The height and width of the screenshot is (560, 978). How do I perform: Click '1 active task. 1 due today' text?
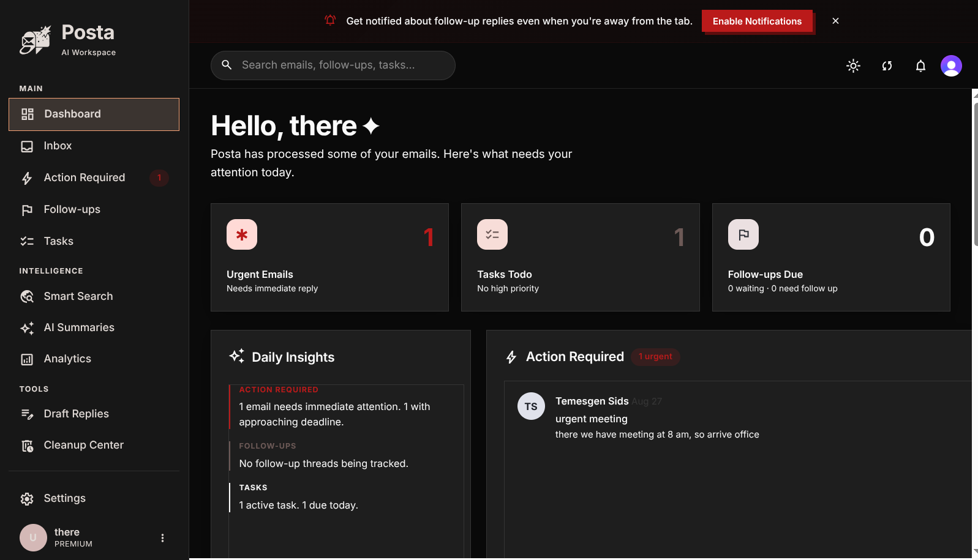(298, 506)
